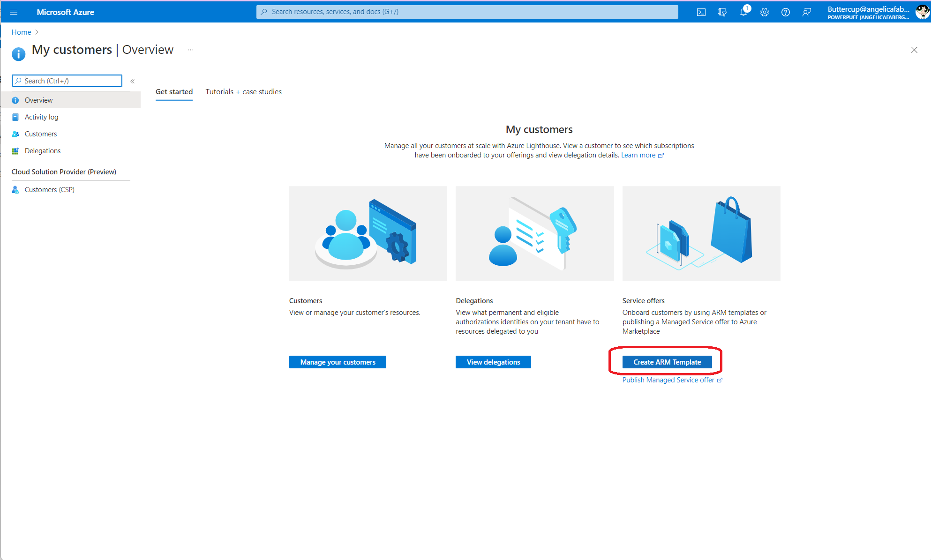This screenshot has height=560, width=931.
Task: Open Activity log in sidebar
Action: (41, 117)
